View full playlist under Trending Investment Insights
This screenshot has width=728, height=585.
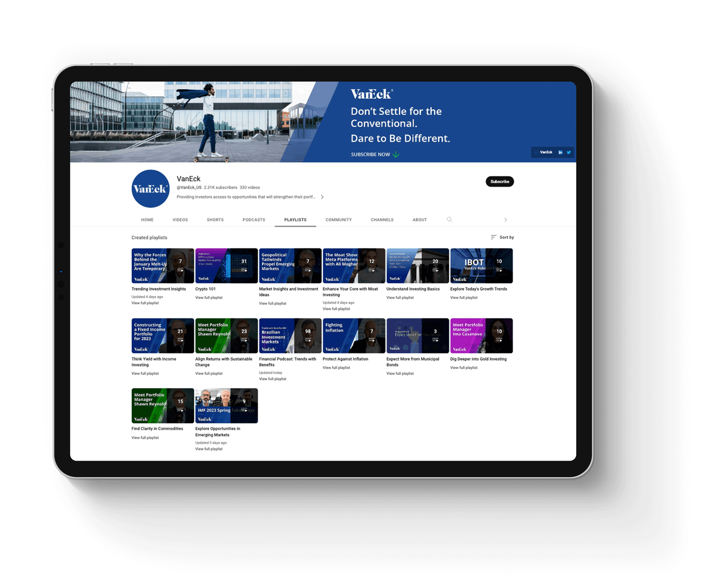click(x=145, y=303)
